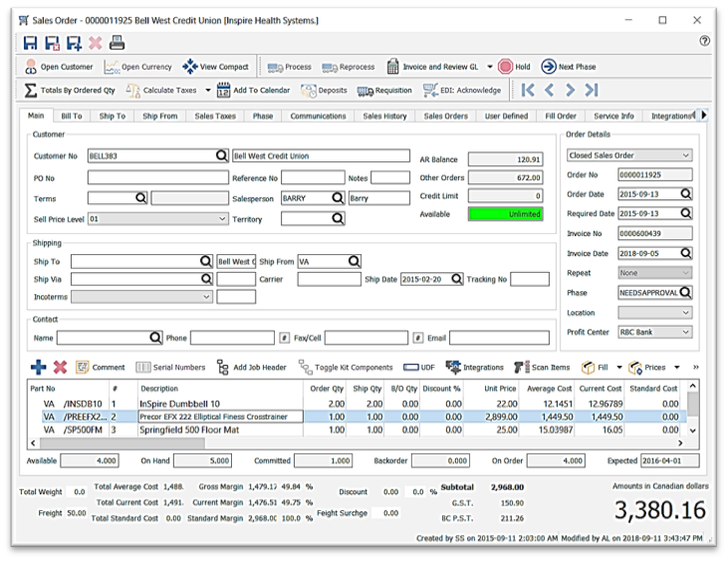Jump to the last record arrow
Image resolution: width=728 pixels, height=561 pixels.
click(592, 91)
